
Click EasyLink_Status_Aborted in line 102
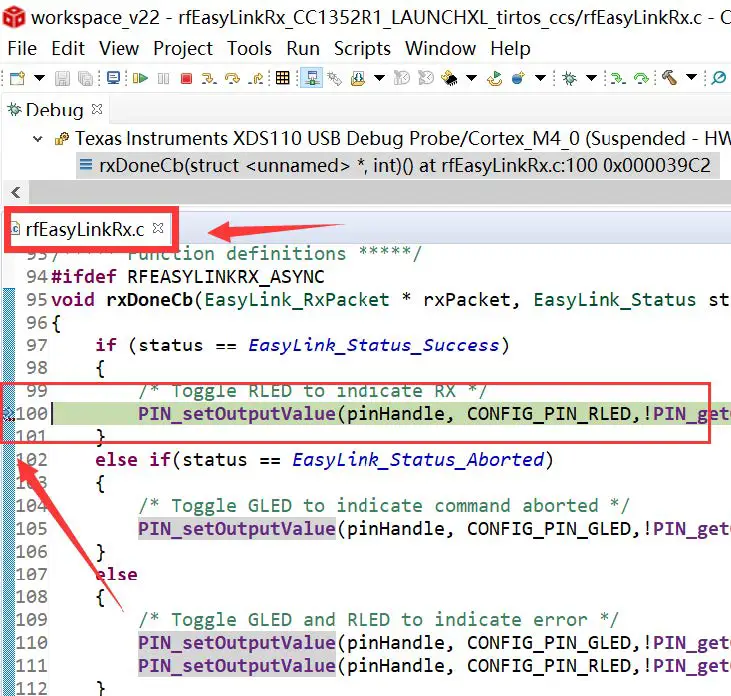click(418, 460)
